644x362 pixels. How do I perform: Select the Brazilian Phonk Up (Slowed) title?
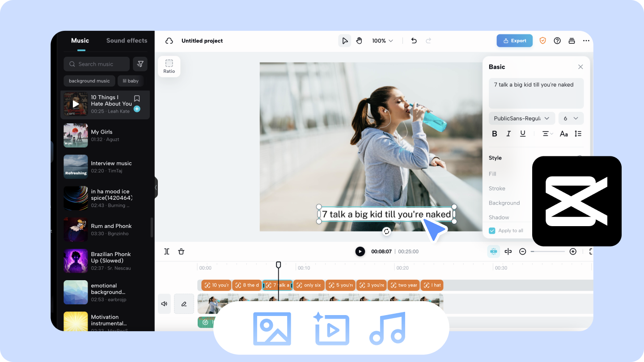click(x=111, y=257)
